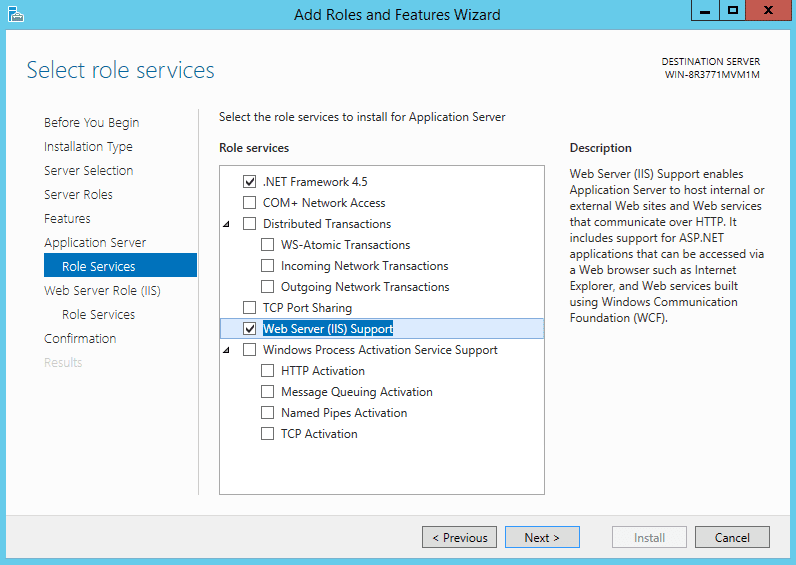The image size is (796, 565).
Task: Open the Installation Type step
Action: [x=88, y=147]
